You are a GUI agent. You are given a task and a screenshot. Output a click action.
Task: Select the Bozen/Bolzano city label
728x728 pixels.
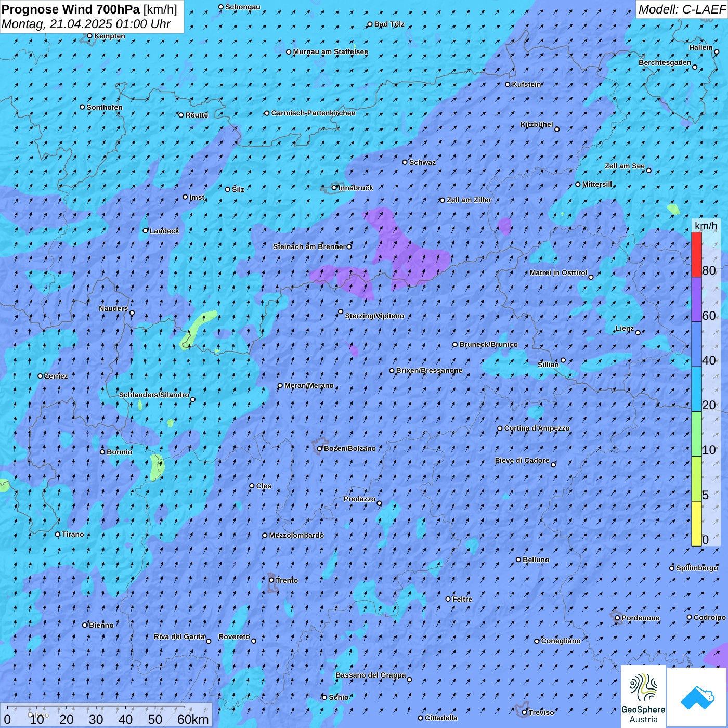click(x=349, y=448)
